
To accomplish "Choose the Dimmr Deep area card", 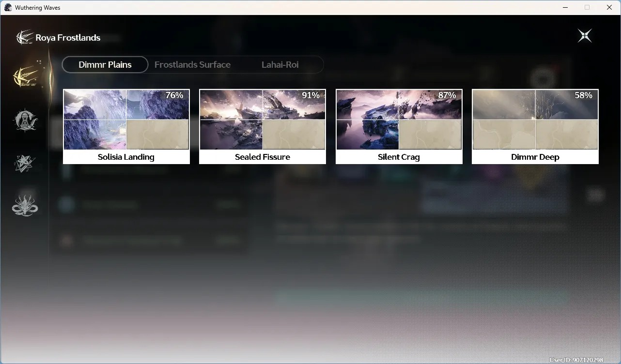I will 535,127.
